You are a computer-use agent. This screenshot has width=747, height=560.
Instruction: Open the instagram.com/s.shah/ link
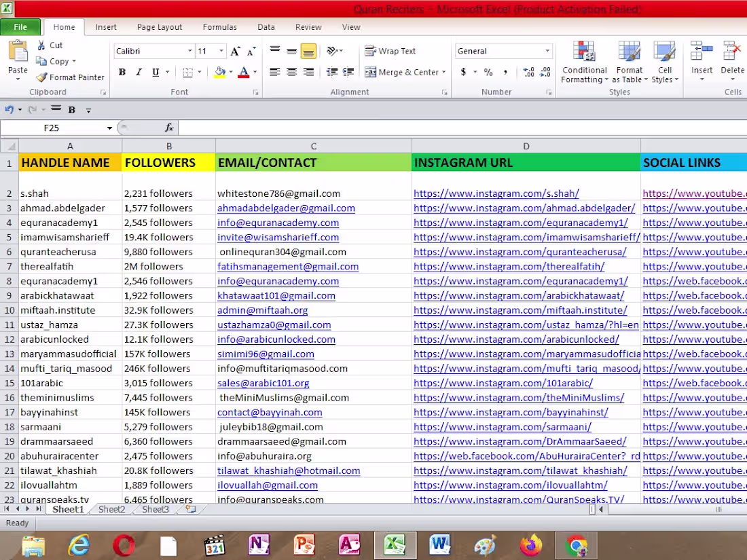click(496, 193)
